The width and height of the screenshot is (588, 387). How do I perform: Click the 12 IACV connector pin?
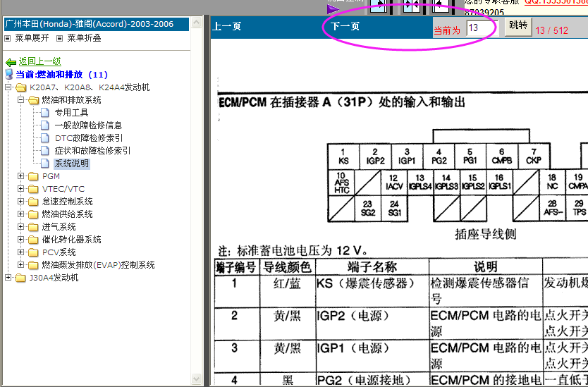[x=393, y=183]
